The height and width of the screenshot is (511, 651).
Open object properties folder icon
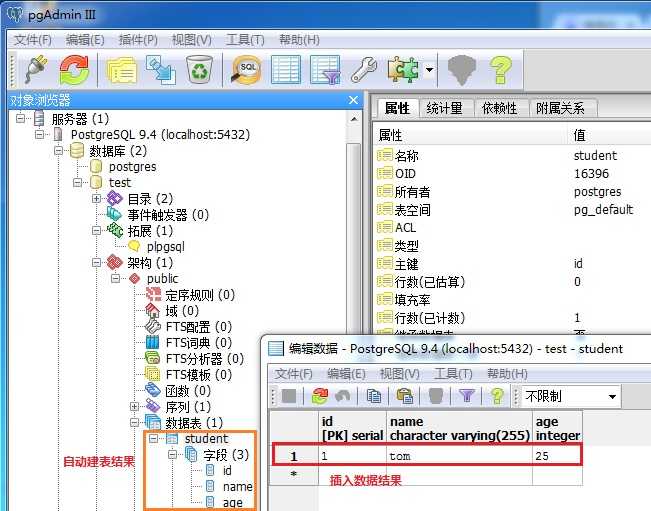tap(122, 70)
